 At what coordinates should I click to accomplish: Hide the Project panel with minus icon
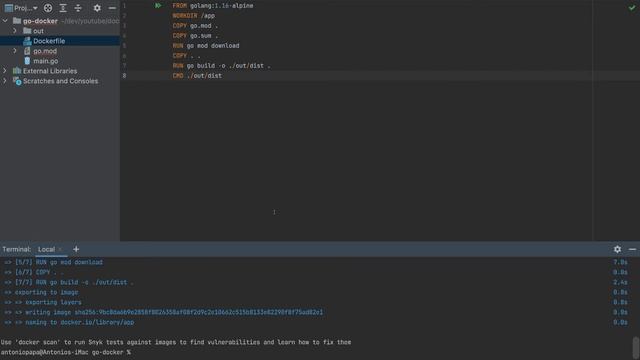click(x=112, y=8)
